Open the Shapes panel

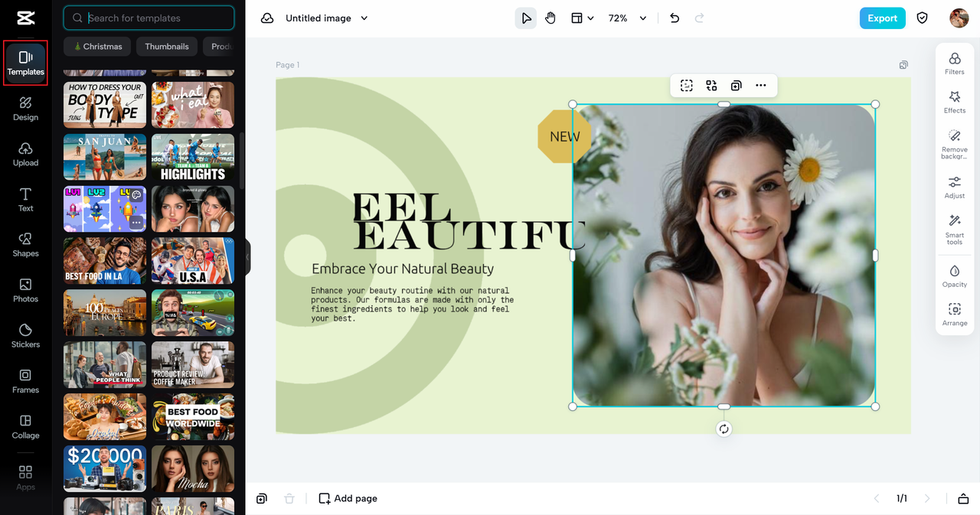click(x=25, y=245)
